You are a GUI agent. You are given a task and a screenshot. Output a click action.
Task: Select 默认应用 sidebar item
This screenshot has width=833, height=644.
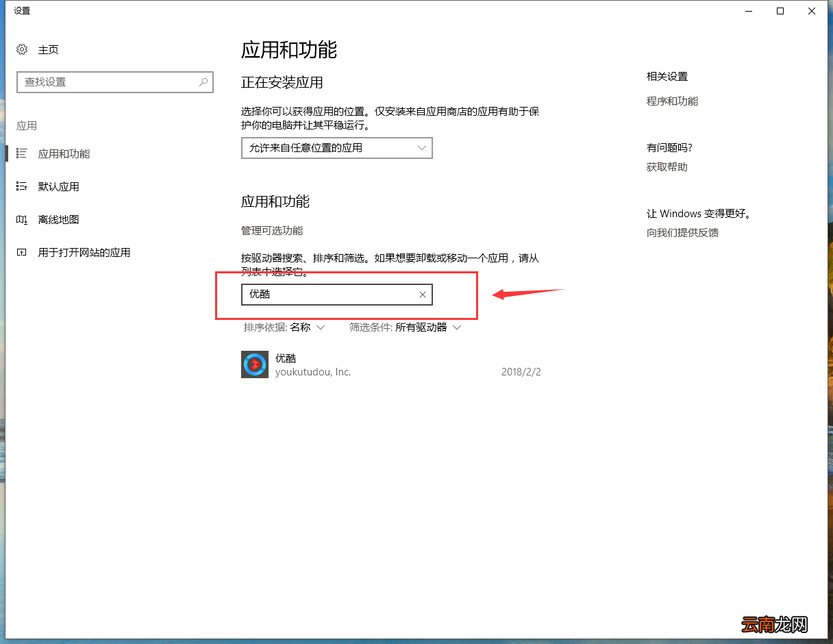[x=59, y=186]
